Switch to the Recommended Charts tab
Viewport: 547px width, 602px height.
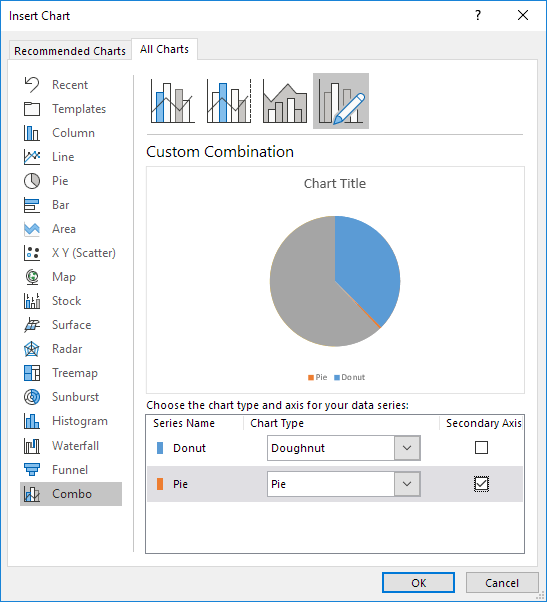[x=70, y=51]
